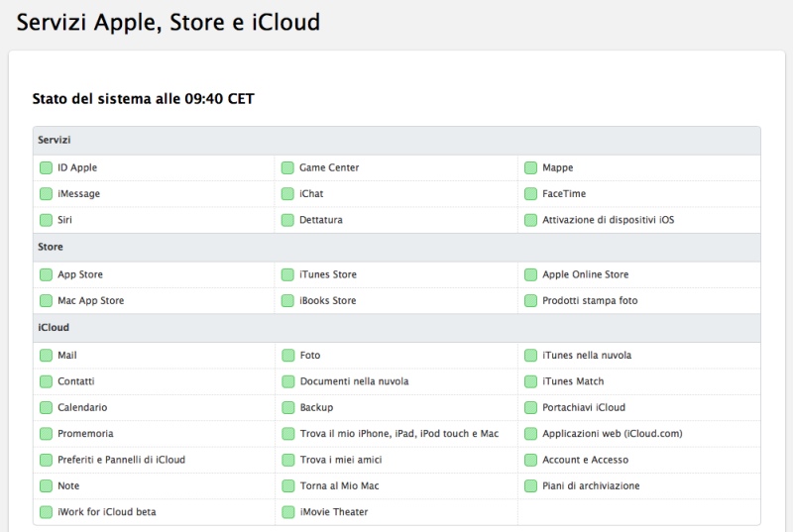This screenshot has width=793, height=532.
Task: Click the 'iChat' text label
Action: (311, 193)
